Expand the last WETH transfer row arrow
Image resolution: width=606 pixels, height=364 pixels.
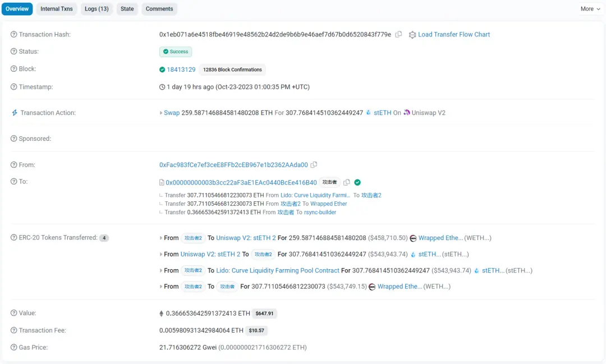(161, 287)
